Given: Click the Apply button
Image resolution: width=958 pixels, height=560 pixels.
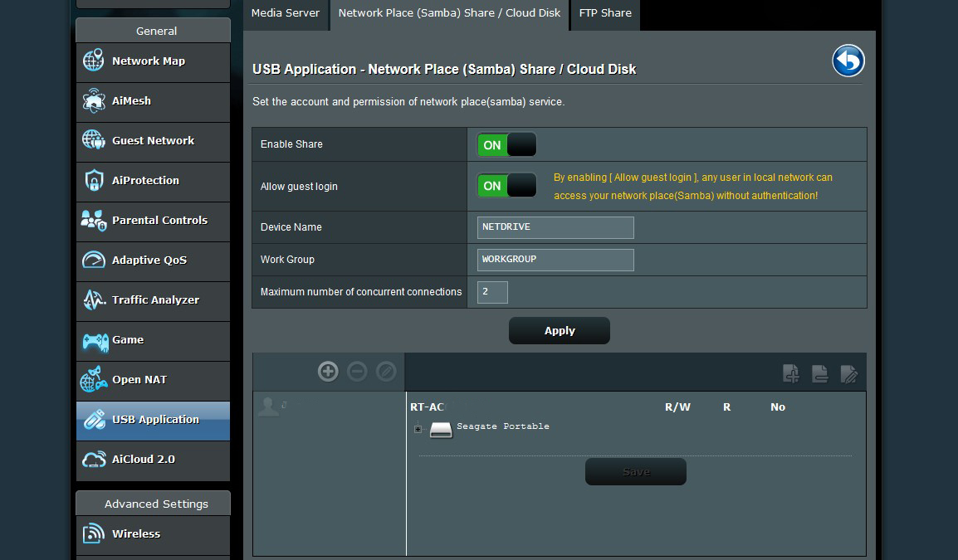Looking at the screenshot, I should tap(559, 330).
